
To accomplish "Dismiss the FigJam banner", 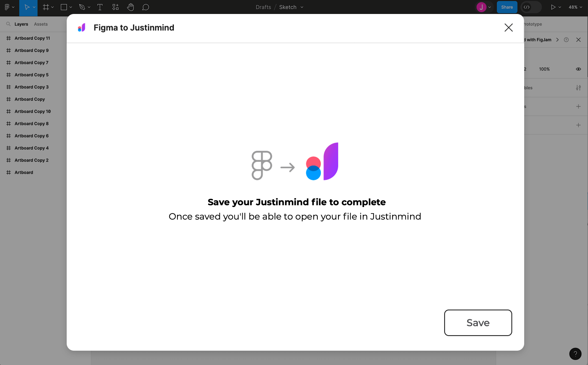I will point(578,40).
